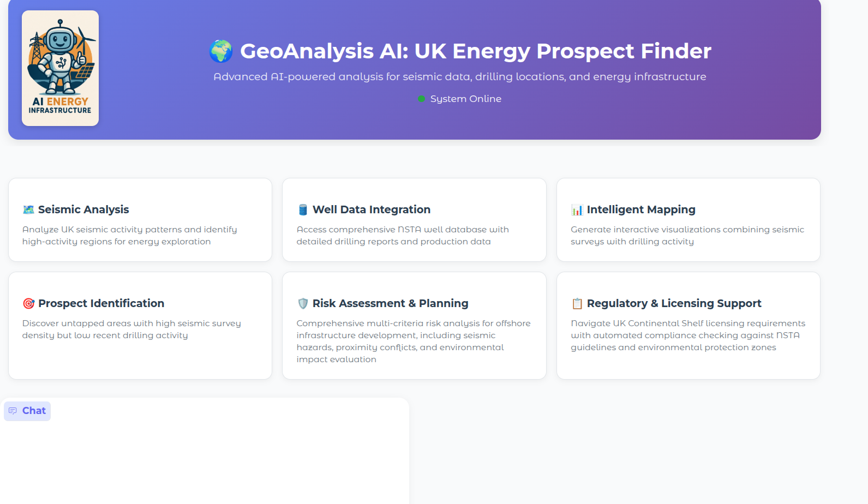868x504 pixels.
Task: Open the Intelligent Mapping card title
Action: [641, 209]
